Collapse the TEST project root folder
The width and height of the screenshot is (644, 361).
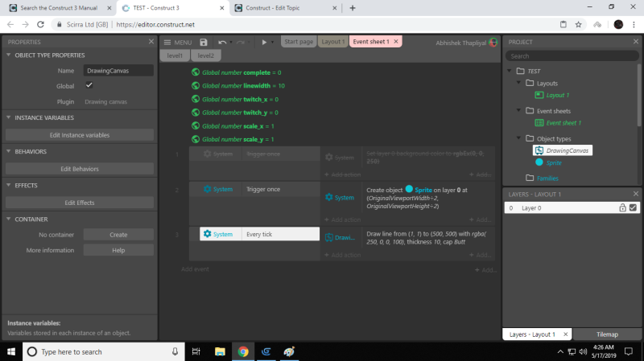510,71
